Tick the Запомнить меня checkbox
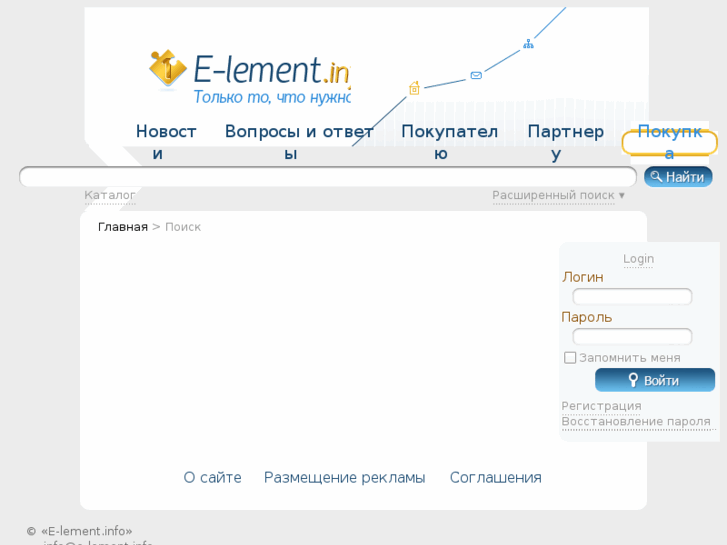This screenshot has height=545, width=727. coord(570,358)
